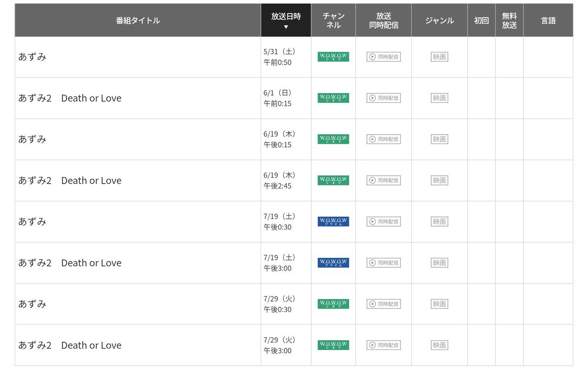The width and height of the screenshot is (588, 373).
Task: Click the ジャンル column header
Action: tap(440, 20)
